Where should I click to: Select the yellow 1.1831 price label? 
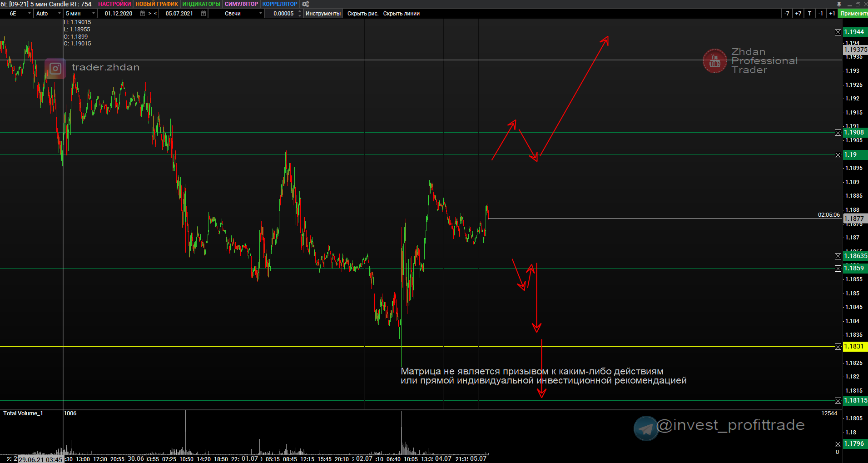click(855, 347)
